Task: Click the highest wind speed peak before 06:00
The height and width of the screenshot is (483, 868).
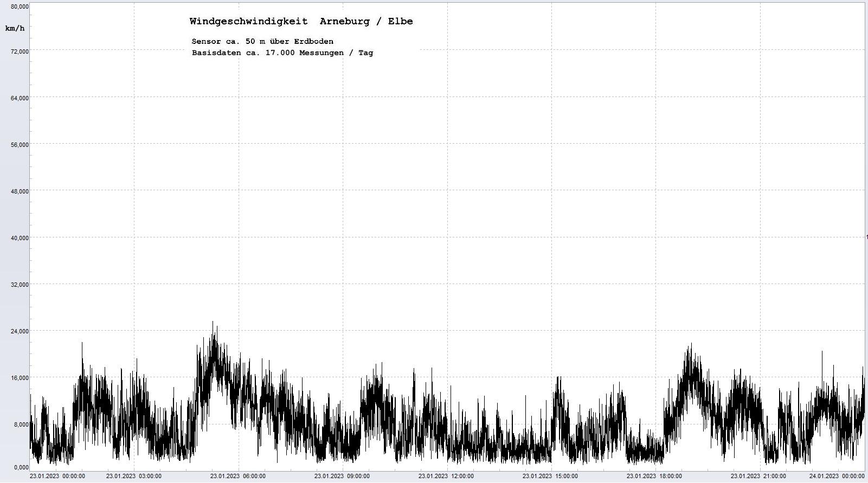Action: point(213,323)
